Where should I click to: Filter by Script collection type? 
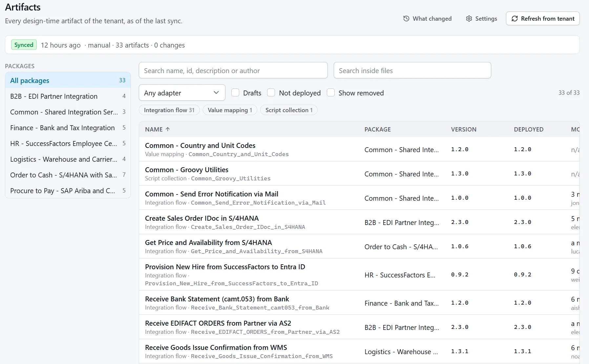coord(289,110)
